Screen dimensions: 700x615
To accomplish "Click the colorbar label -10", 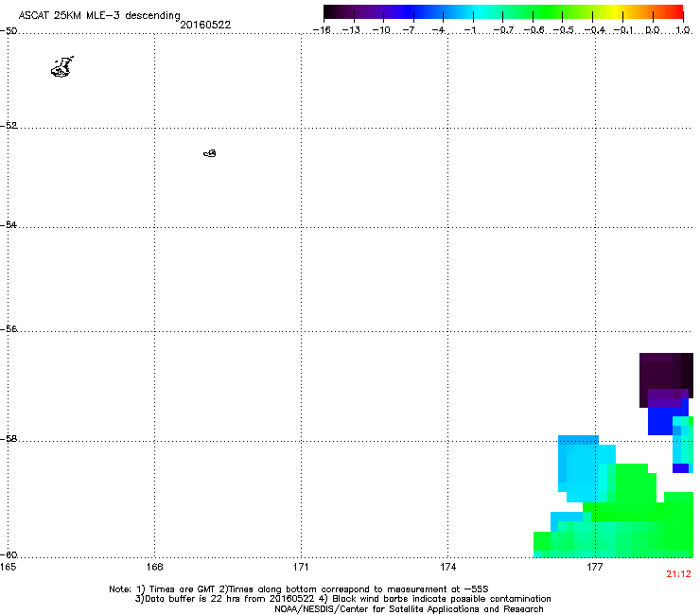I will (381, 30).
